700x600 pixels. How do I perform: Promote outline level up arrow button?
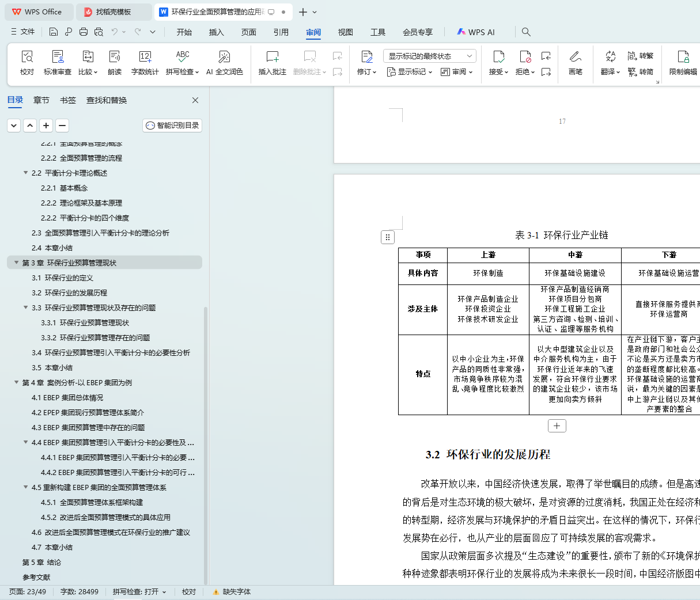coord(30,125)
